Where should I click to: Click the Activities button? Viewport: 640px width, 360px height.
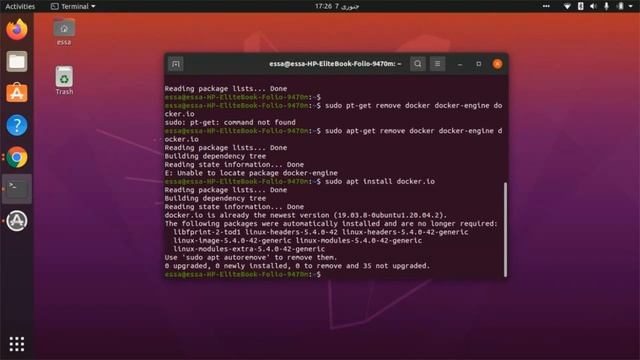tap(20, 6)
